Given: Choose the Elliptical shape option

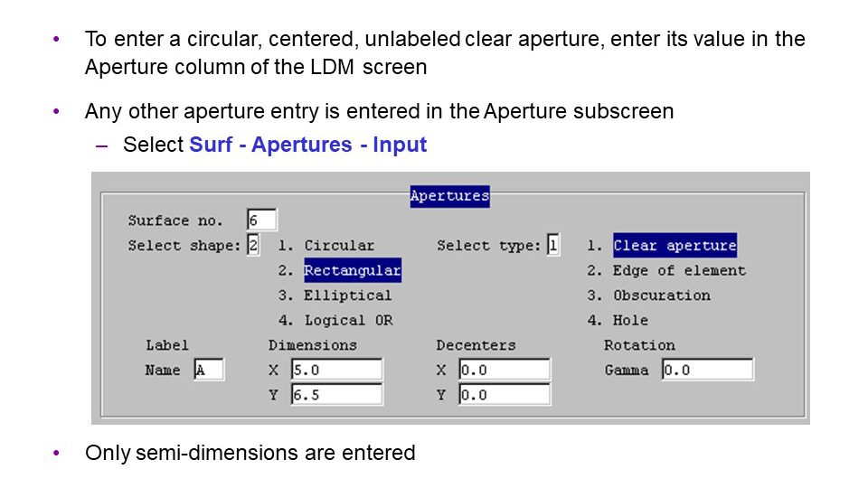Looking at the screenshot, I should click(347, 295).
